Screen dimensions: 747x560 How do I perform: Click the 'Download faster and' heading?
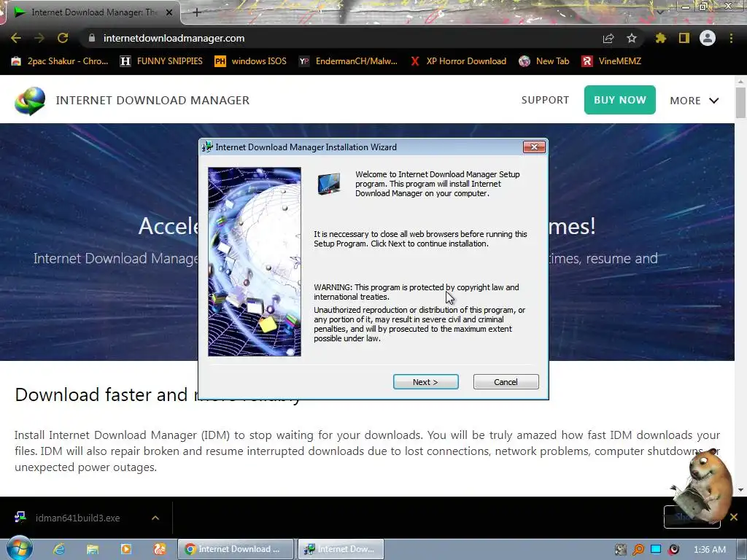[101, 394]
